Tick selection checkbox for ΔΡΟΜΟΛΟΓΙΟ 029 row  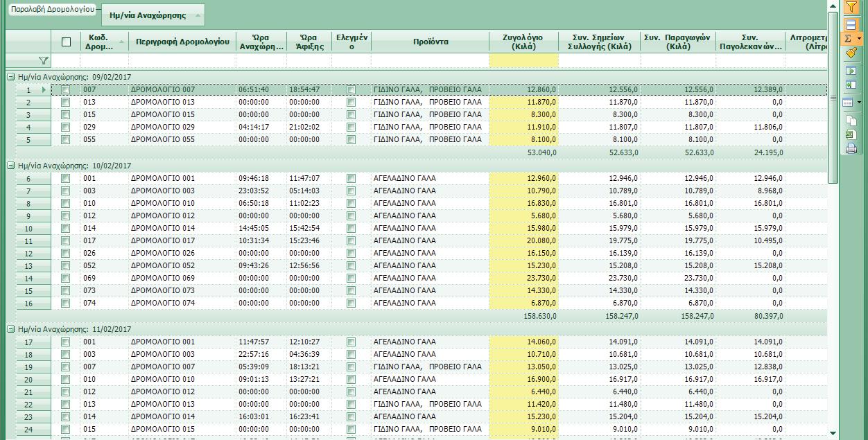point(65,127)
